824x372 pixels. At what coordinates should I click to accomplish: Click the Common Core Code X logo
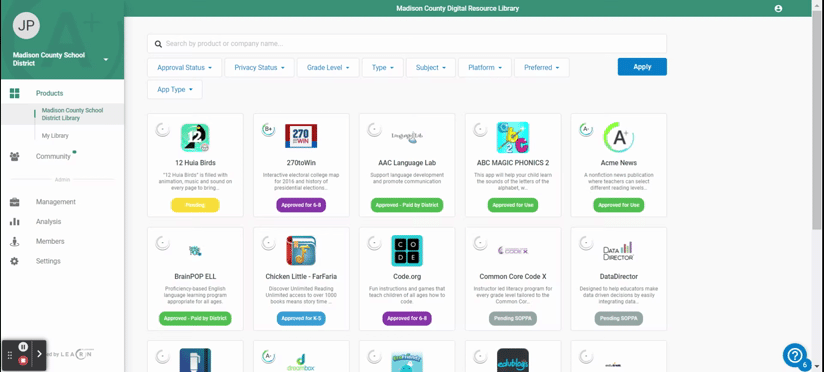(513, 251)
